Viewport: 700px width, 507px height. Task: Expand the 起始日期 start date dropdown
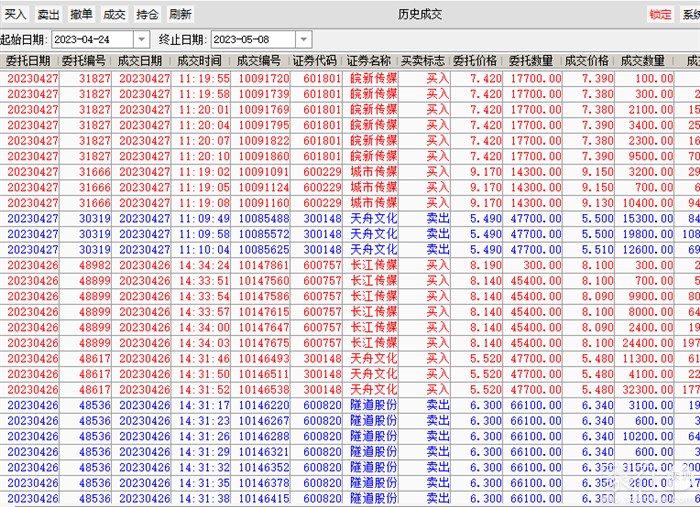[x=141, y=39]
